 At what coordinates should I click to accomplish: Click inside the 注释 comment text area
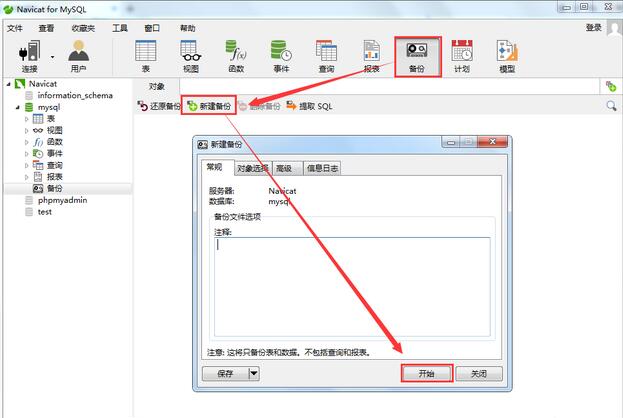pyautogui.click(x=352, y=287)
